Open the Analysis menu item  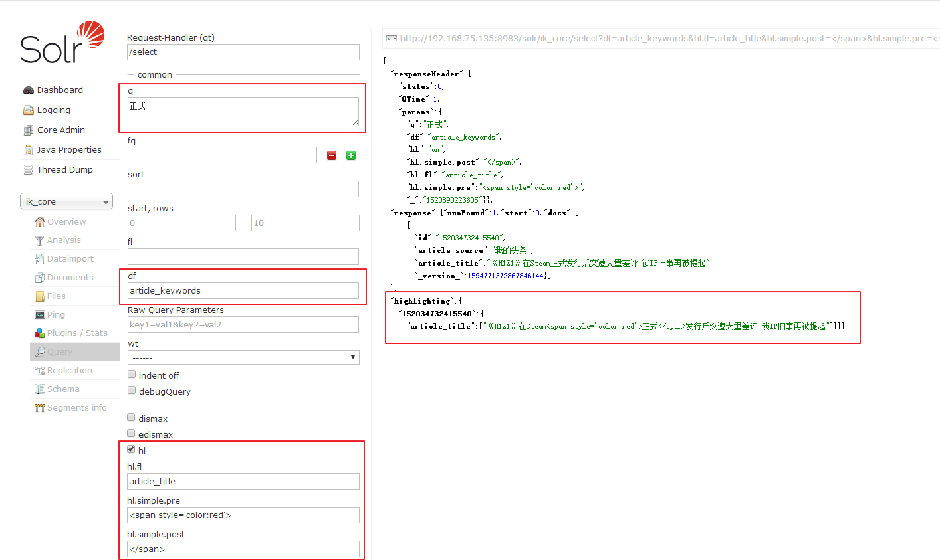[64, 240]
